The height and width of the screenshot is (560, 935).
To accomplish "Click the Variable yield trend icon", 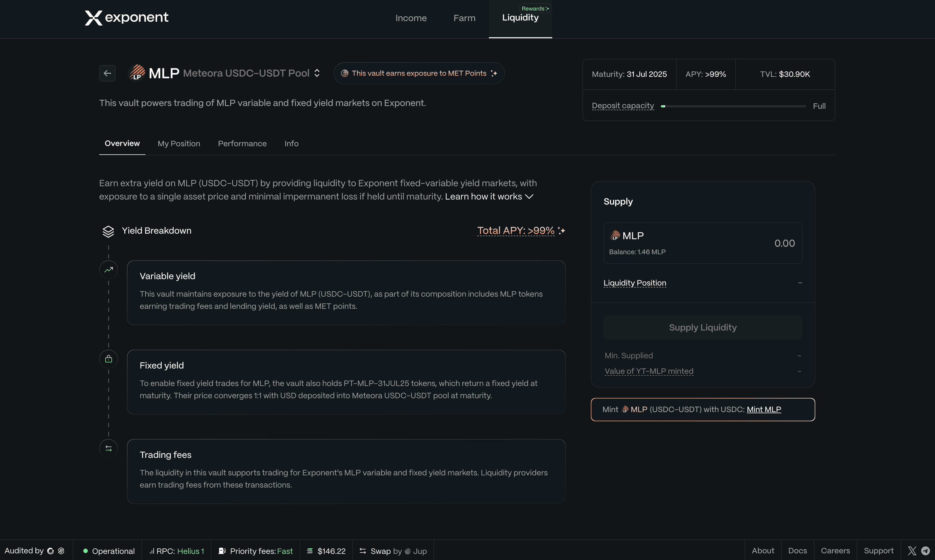I will pyautogui.click(x=108, y=270).
